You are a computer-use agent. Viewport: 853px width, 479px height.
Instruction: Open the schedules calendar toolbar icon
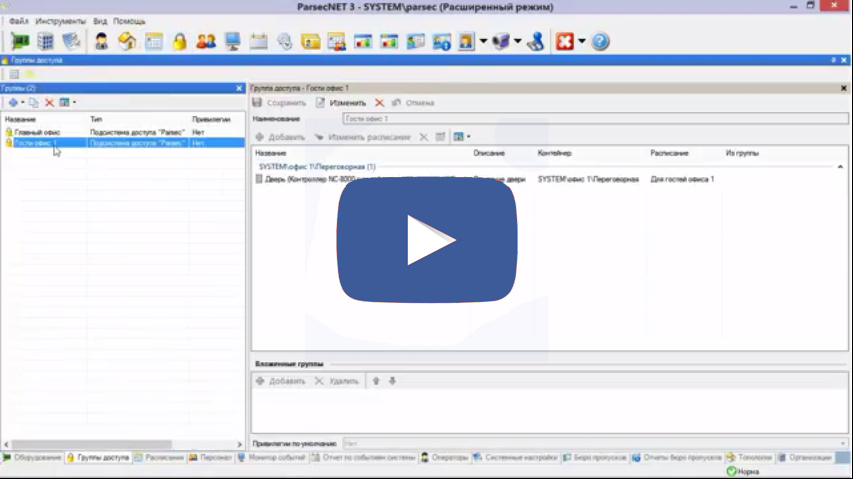pos(154,41)
